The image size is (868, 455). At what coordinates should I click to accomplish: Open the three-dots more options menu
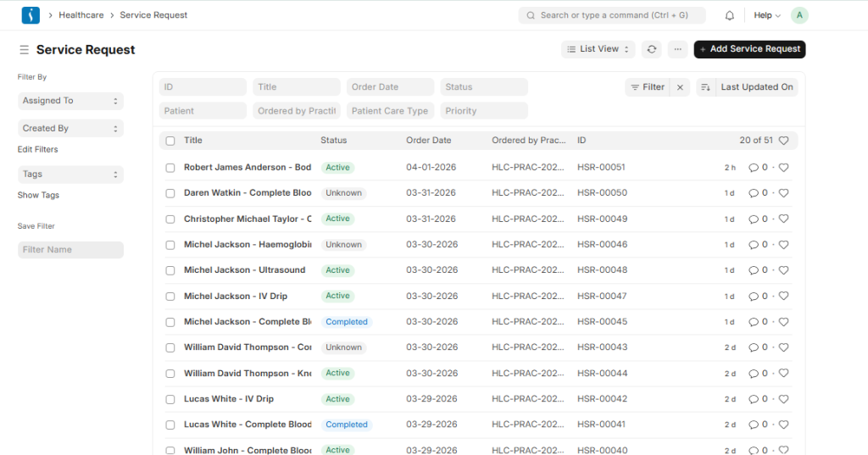point(676,49)
